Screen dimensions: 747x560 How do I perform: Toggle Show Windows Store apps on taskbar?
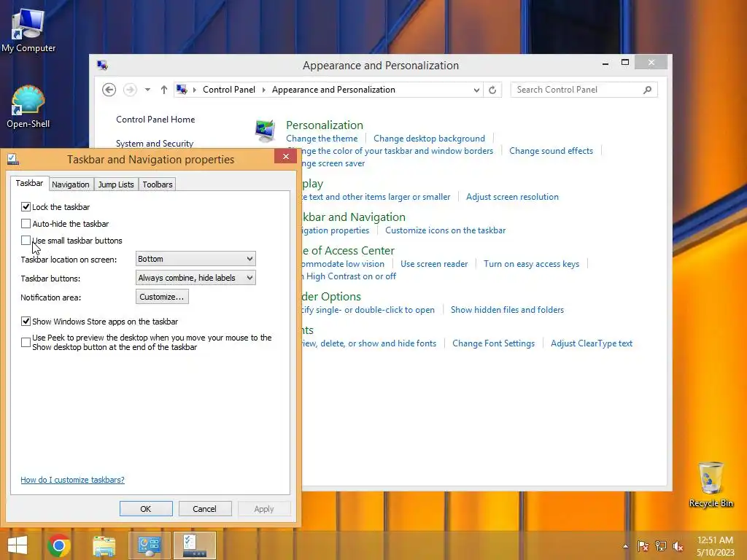tap(26, 321)
